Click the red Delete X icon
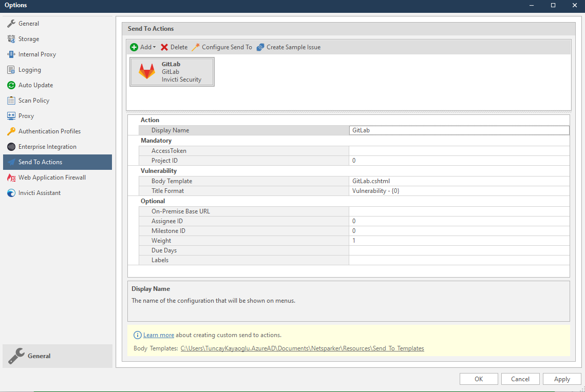This screenshot has width=585, height=392. 164,47
